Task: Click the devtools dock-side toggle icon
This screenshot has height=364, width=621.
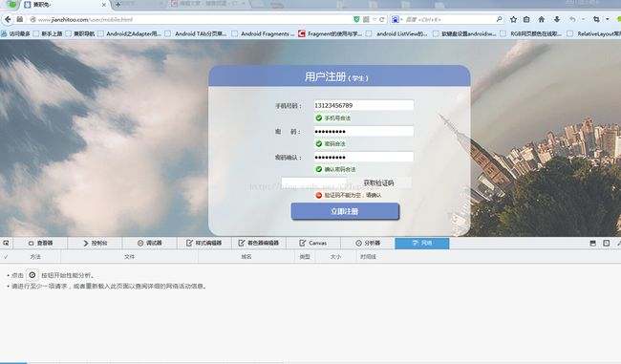Action: [x=593, y=244]
